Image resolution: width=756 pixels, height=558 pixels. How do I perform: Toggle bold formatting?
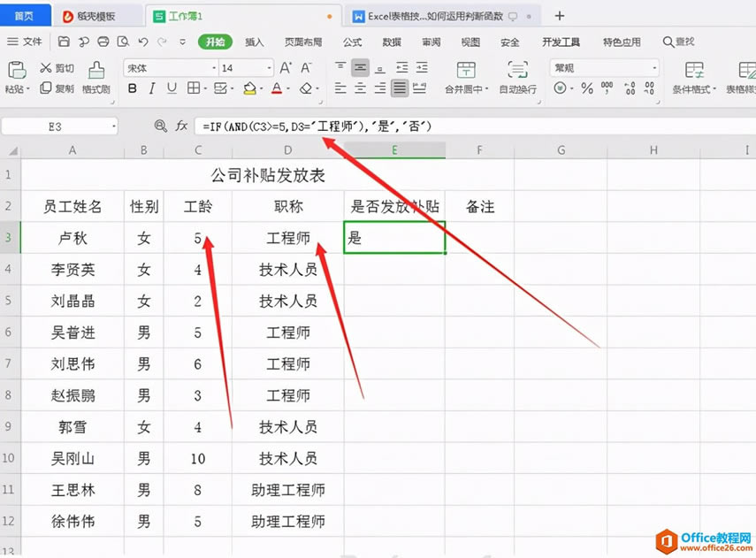[x=132, y=88]
